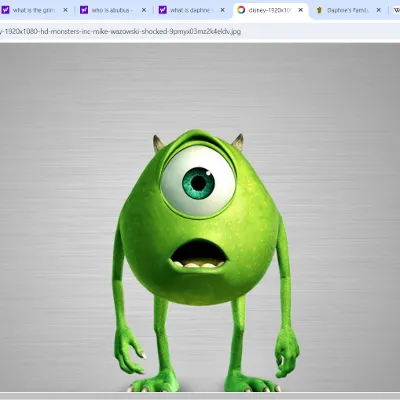Click the Mike Wazowski image

[x=200, y=218]
